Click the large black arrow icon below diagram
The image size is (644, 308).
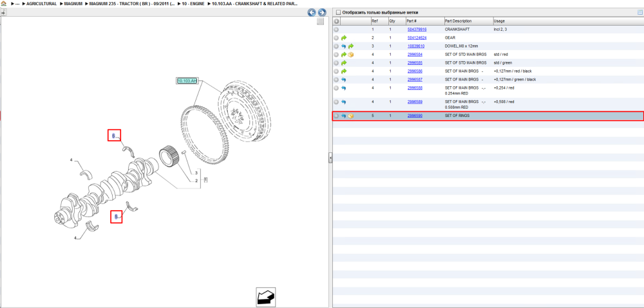[266, 297]
